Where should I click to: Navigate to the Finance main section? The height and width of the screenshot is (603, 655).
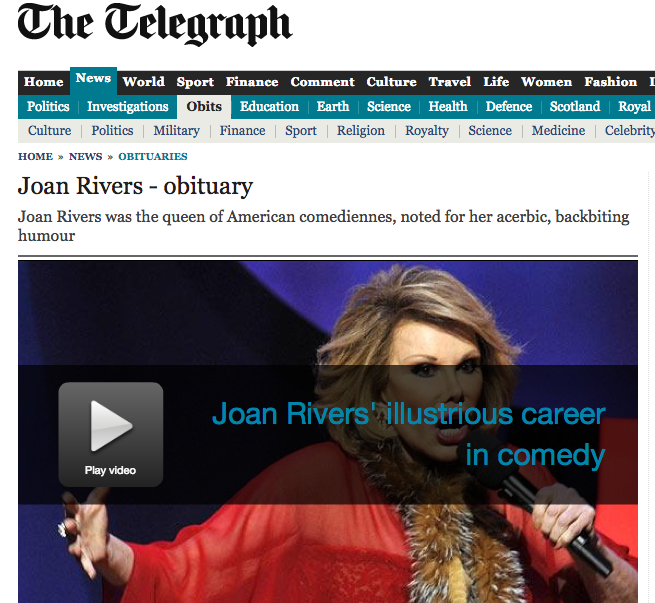point(252,82)
